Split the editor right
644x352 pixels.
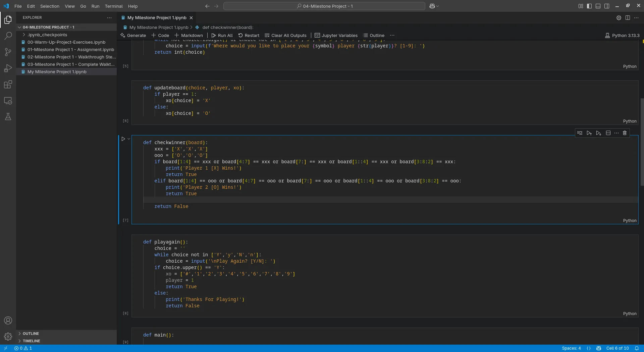coord(628,18)
